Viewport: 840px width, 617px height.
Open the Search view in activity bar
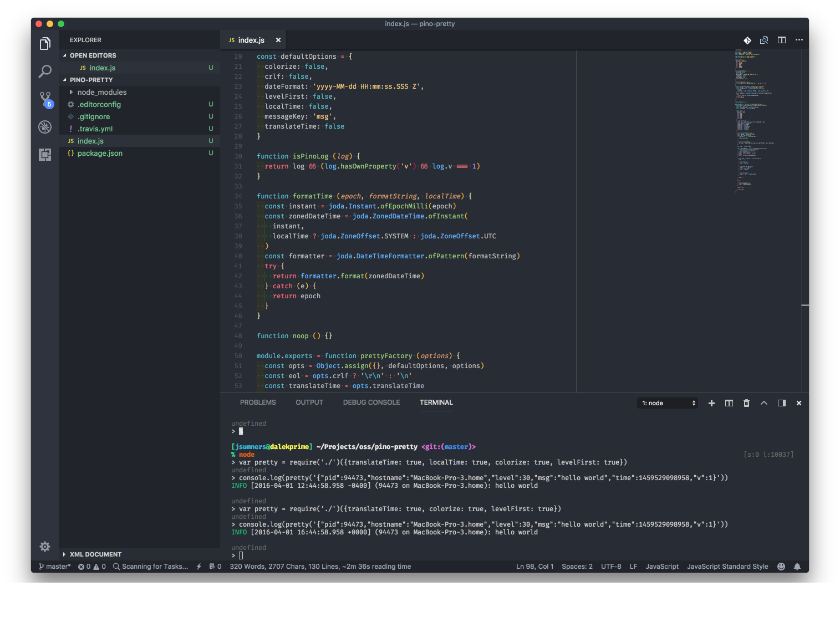tap(45, 71)
